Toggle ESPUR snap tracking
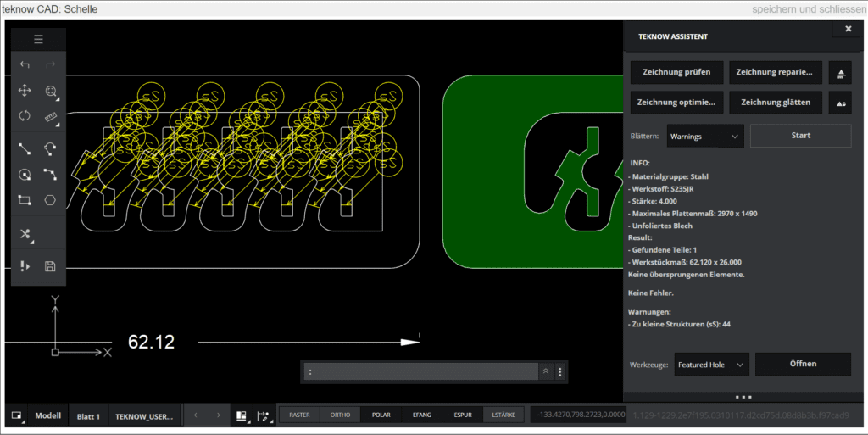The width and height of the screenshot is (868, 435). point(463,415)
